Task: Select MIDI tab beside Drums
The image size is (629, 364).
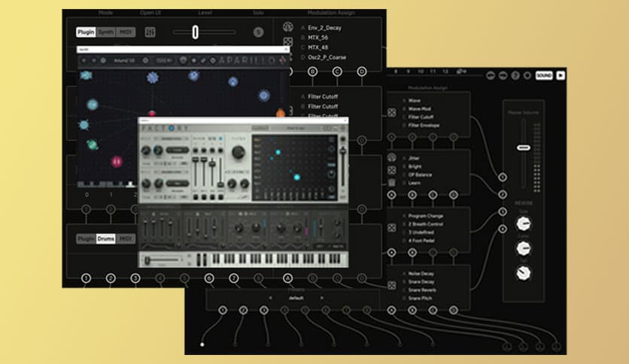Action: tap(126, 238)
